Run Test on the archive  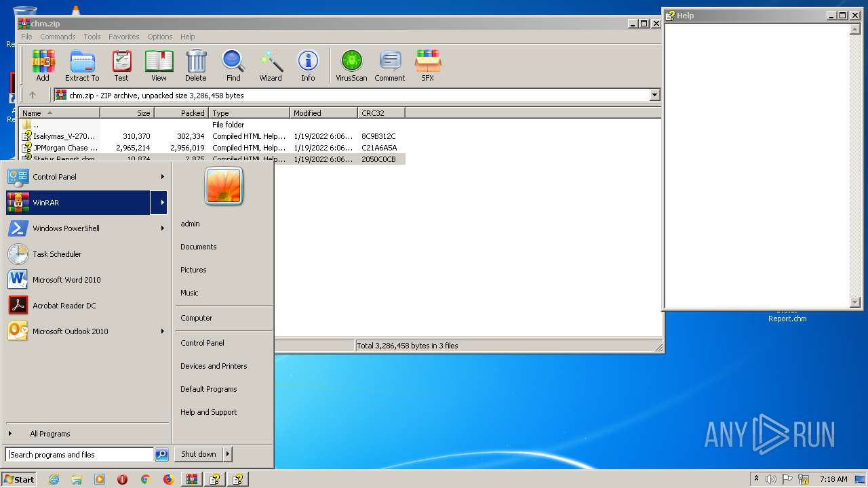(121, 66)
